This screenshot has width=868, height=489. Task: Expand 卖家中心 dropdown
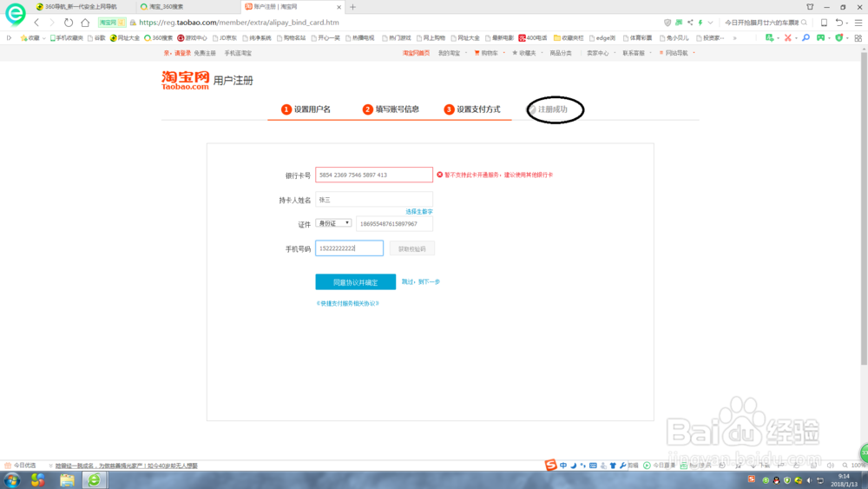coord(602,53)
